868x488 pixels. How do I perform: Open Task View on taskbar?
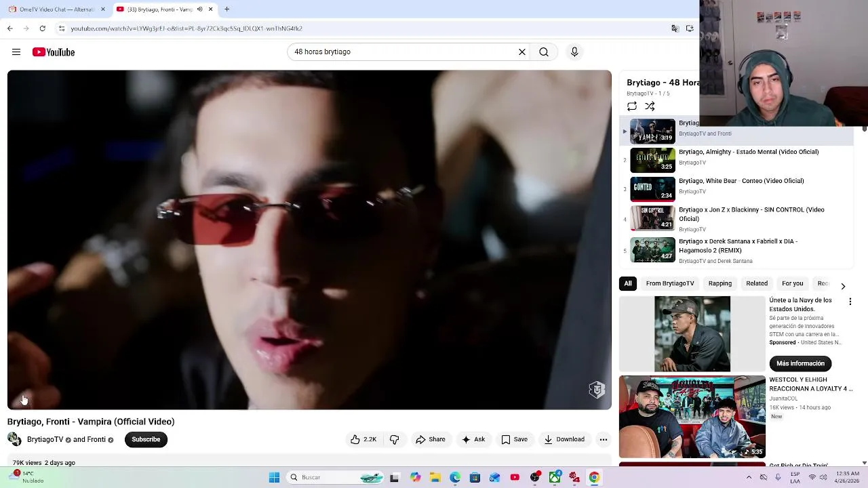click(x=394, y=477)
